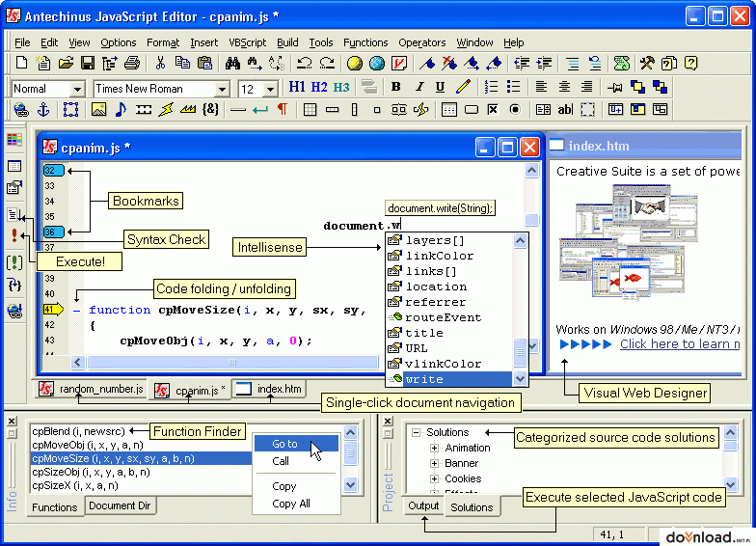Image resolution: width=756 pixels, height=546 pixels.
Task: Select the write Intellisense entry
Action: [450, 379]
